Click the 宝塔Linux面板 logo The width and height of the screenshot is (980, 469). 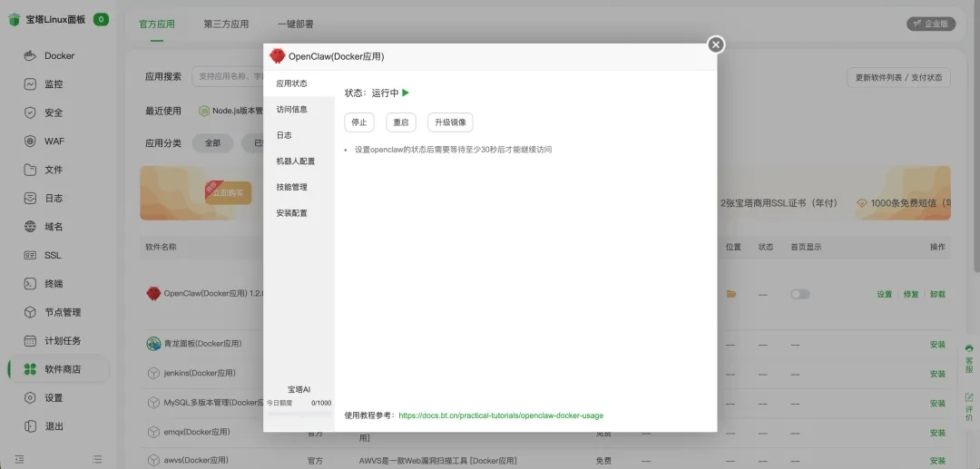click(47, 20)
